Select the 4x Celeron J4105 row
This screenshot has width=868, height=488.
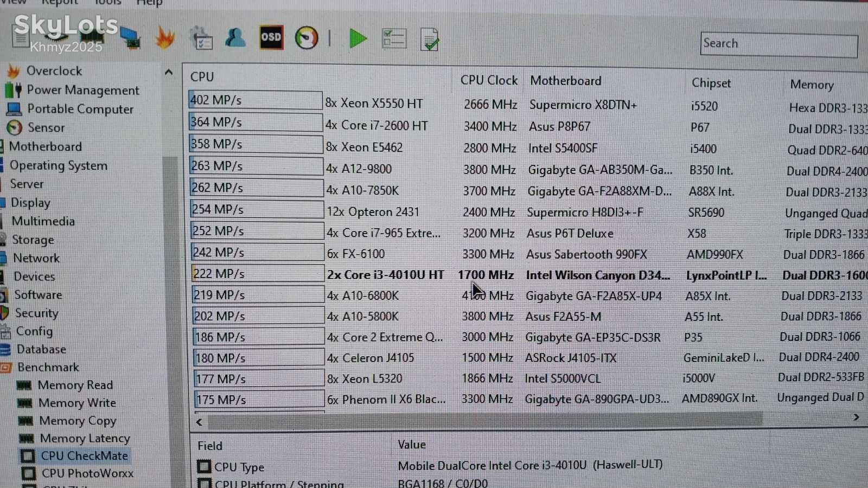tap(530, 358)
